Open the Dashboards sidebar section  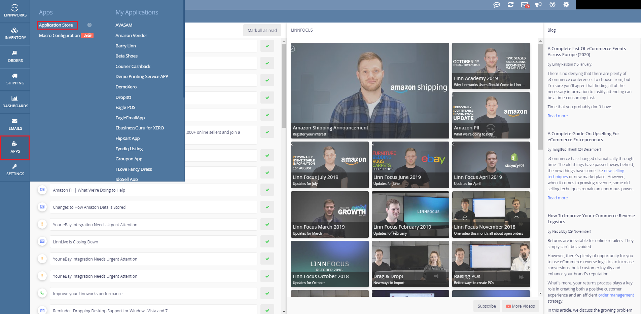15,102
